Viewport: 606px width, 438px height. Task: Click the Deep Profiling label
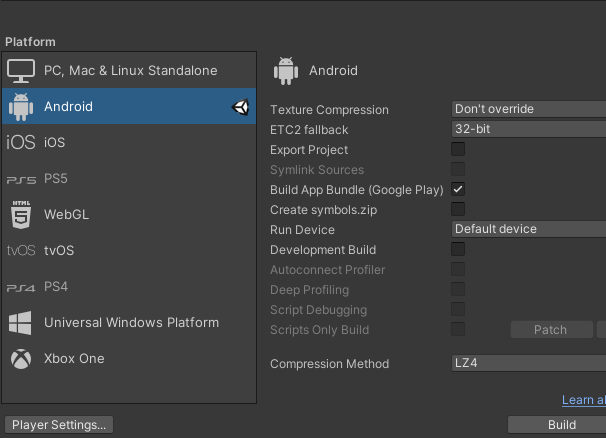point(310,290)
